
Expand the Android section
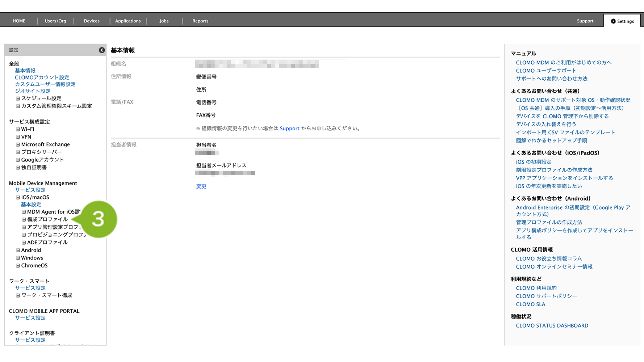point(18,251)
